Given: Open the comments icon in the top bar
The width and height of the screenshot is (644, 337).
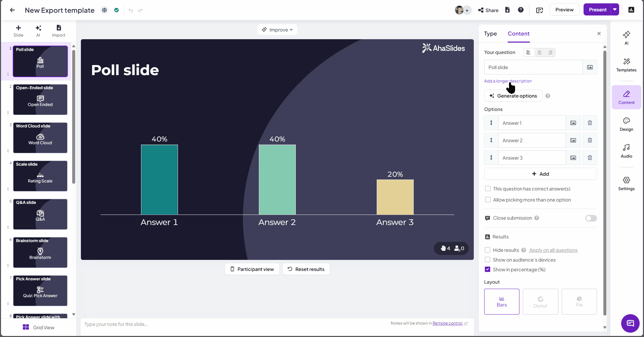Looking at the screenshot, I should click(540, 10).
